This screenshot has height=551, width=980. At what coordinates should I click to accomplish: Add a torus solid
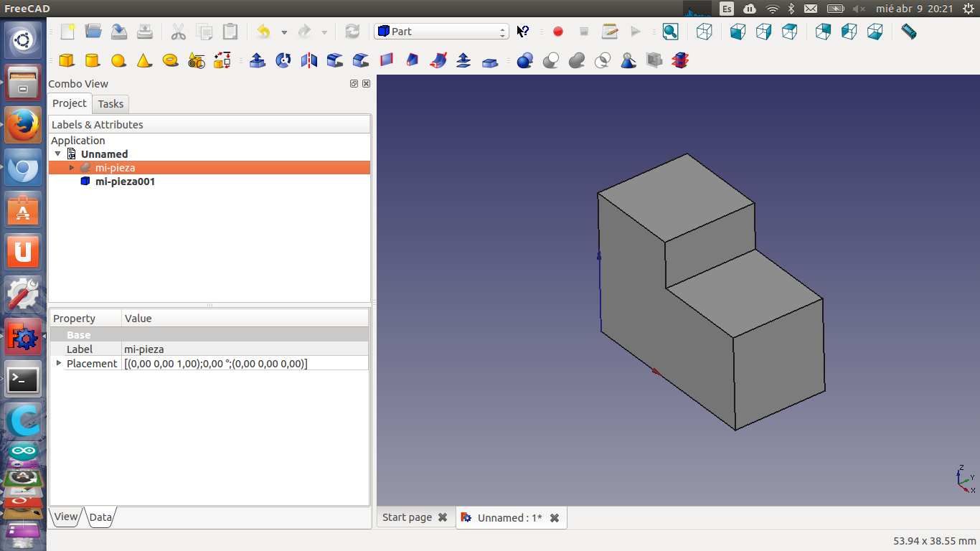pos(170,60)
